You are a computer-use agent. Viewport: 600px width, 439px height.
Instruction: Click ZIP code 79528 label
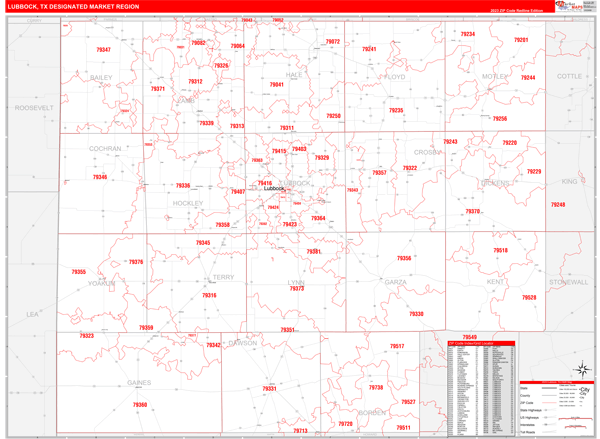[529, 297]
